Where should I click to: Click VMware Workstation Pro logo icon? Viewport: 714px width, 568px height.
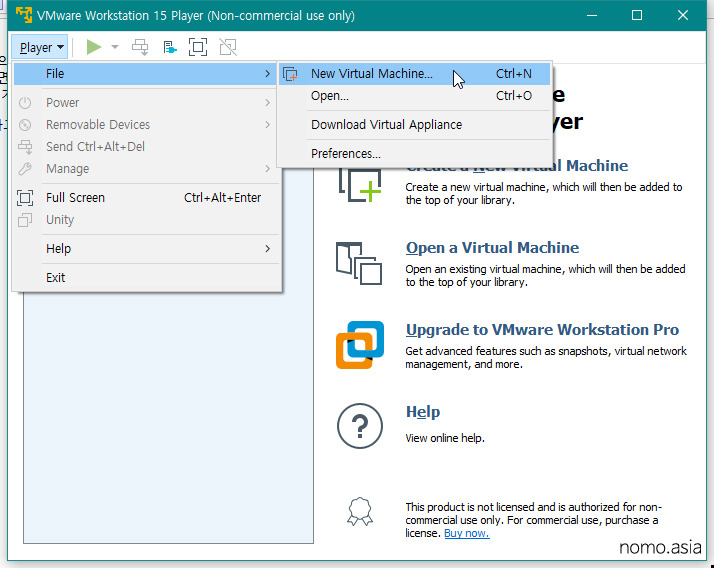(360, 345)
